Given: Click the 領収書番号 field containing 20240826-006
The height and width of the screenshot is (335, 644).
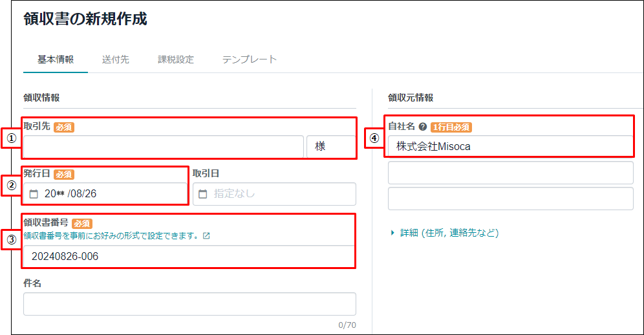Looking at the screenshot, I should pyautogui.click(x=189, y=257).
